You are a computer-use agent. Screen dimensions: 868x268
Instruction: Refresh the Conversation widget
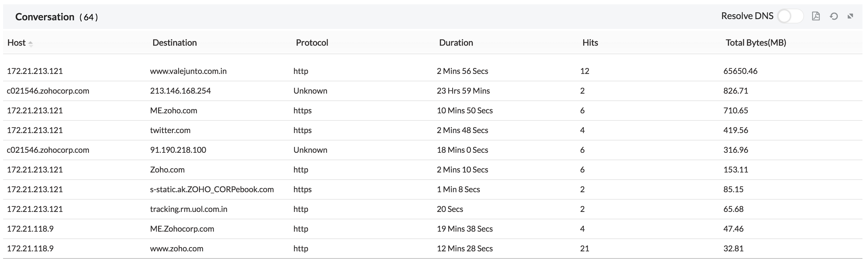[x=834, y=16]
